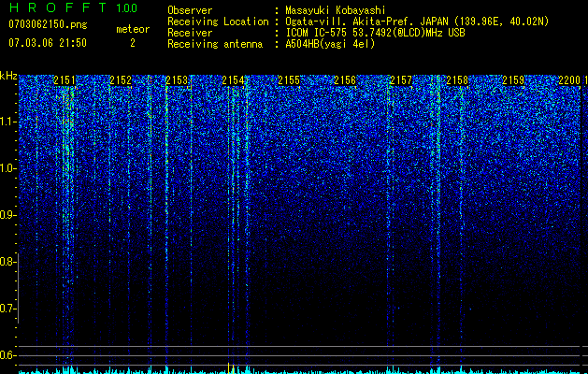Select the file name 0703062150.png
Image resolution: width=588 pixels, height=374 pixels.
click(x=48, y=25)
